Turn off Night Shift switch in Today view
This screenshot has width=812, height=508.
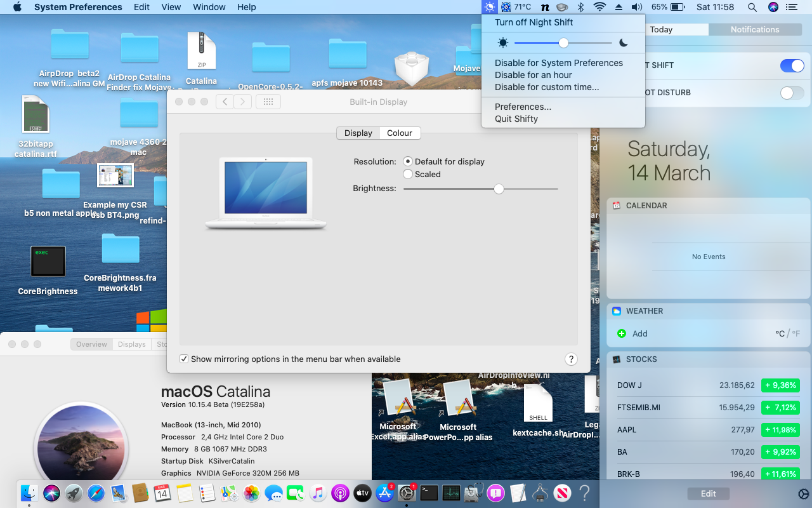click(x=792, y=65)
